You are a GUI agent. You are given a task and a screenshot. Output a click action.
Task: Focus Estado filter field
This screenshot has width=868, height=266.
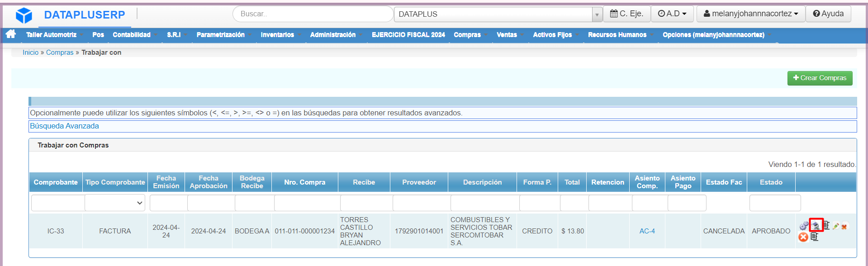tap(775, 203)
